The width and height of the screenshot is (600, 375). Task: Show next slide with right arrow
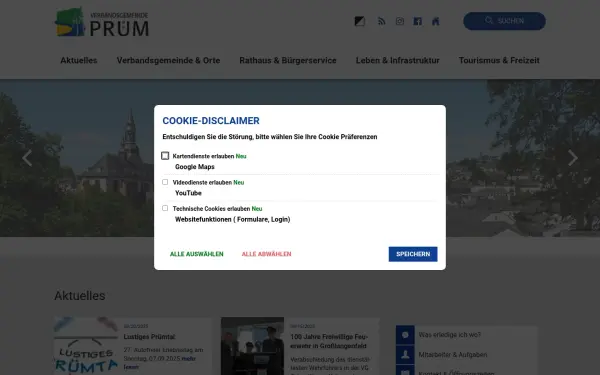point(572,158)
